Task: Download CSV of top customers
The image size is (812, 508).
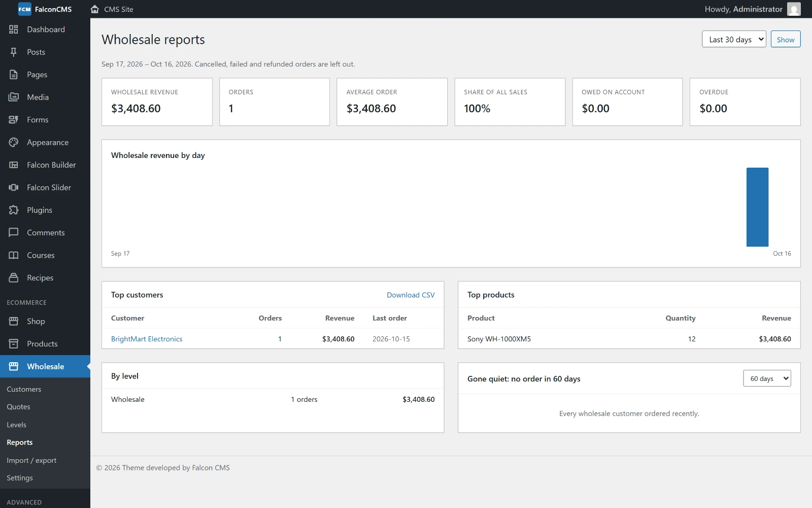Action: click(411, 295)
